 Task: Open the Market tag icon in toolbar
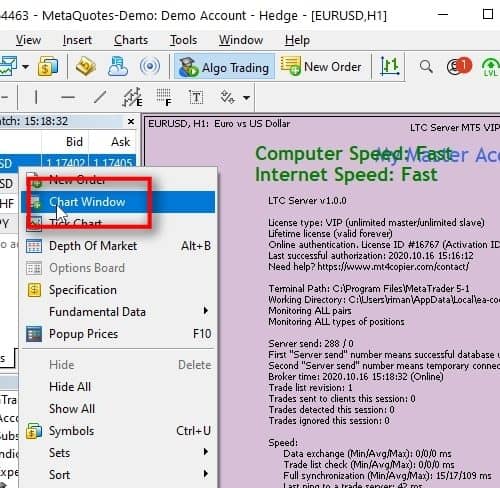coord(86,67)
